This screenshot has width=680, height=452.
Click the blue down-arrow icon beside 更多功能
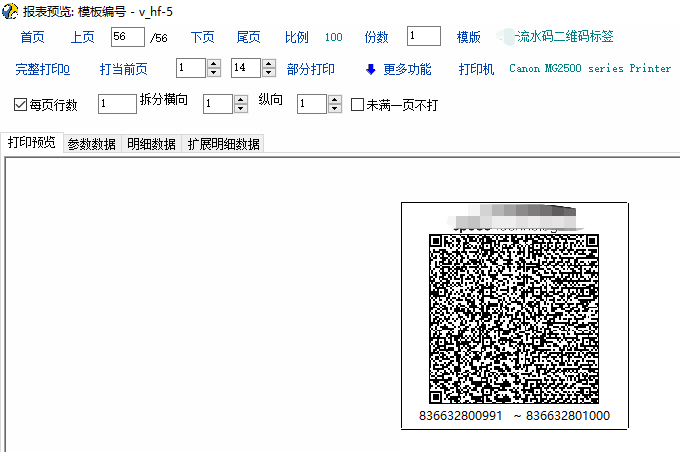370,69
